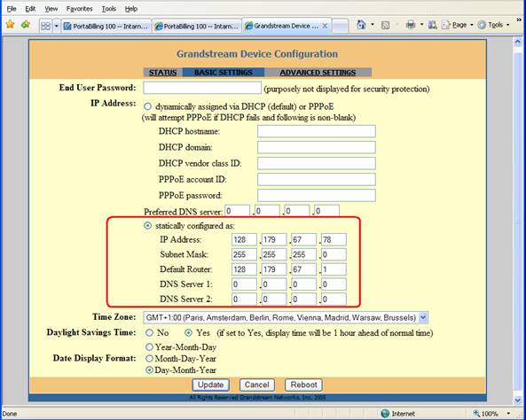Click the PPPoE account ID field

pos(317,179)
